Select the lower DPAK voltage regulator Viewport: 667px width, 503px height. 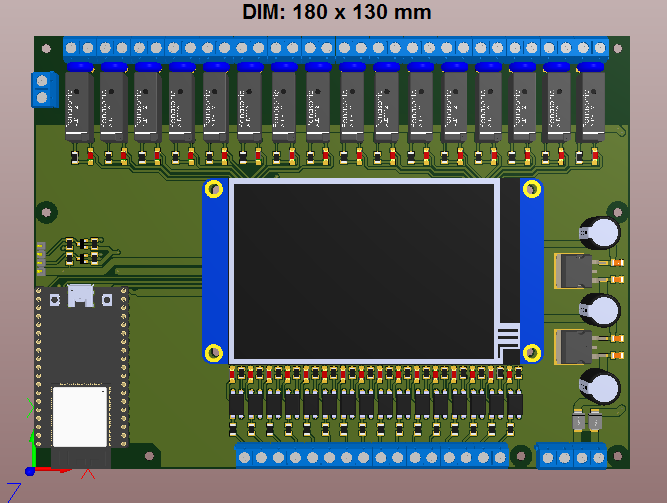(x=573, y=347)
